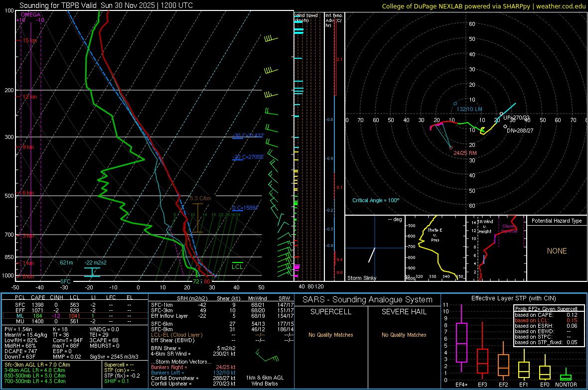
Task: Click the 'SFC-1km' kinematics row label
Action: pos(162,305)
